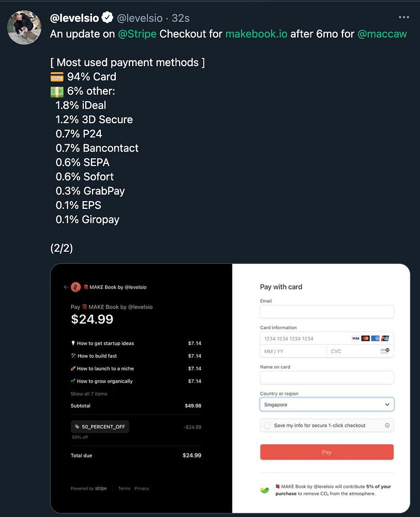420x517 pixels.
Task: Open the Country or region dropdown
Action: pyautogui.click(x=327, y=405)
